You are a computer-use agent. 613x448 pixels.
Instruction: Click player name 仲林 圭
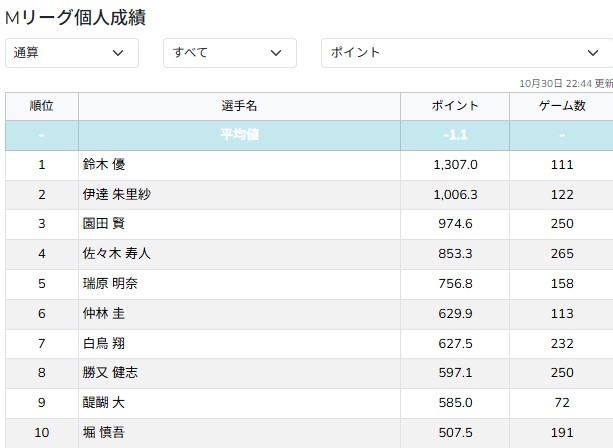coord(104,314)
